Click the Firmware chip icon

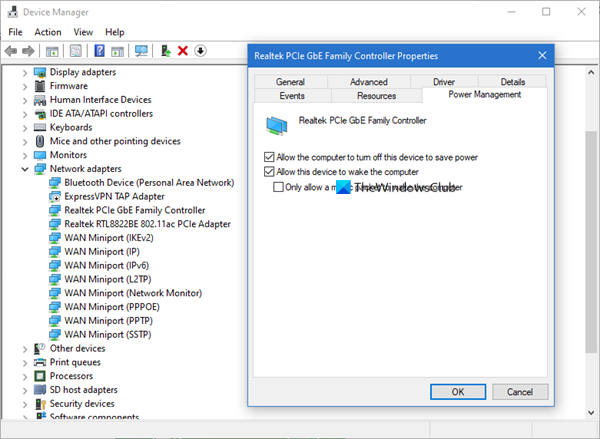tap(40, 86)
